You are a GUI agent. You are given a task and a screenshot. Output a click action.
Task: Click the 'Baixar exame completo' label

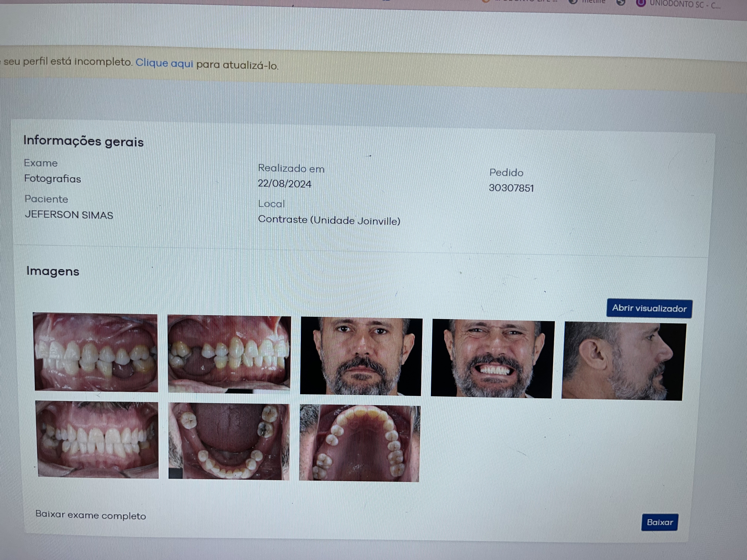(91, 515)
